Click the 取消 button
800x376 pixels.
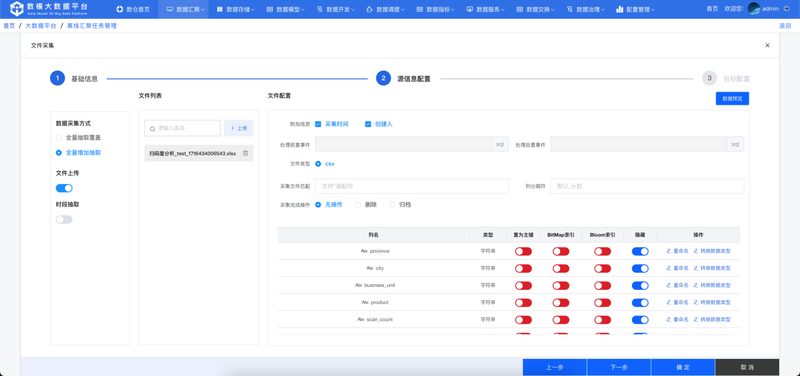click(747, 367)
